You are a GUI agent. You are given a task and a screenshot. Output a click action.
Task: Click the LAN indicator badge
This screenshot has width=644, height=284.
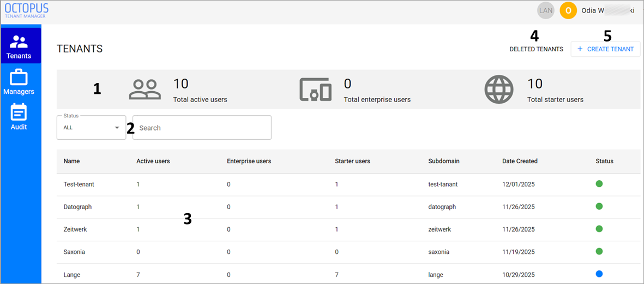point(546,11)
